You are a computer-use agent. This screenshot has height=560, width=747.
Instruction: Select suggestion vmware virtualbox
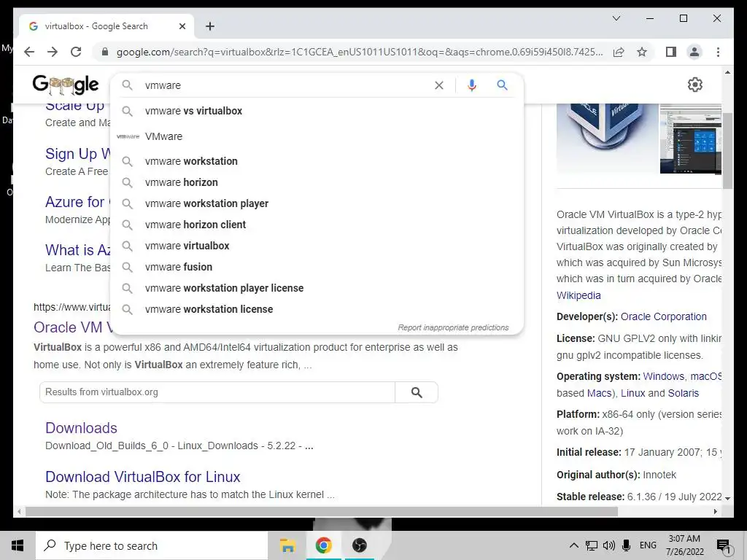pyautogui.click(x=317, y=246)
